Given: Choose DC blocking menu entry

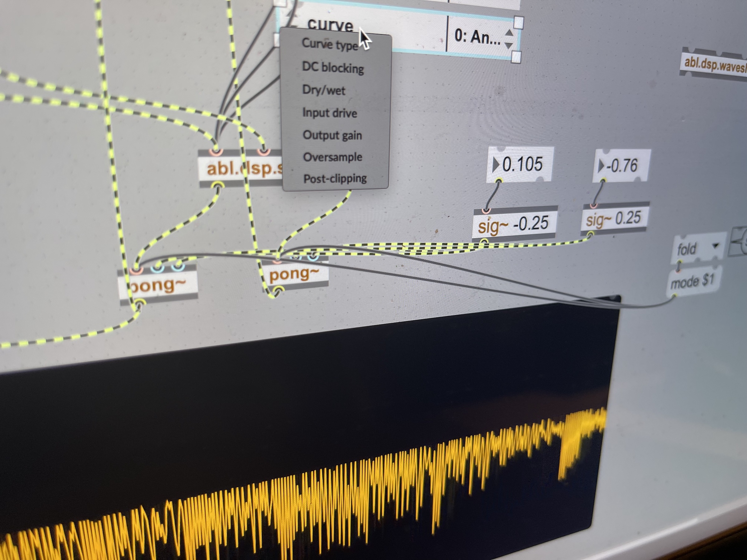Looking at the screenshot, I should pos(333,68).
